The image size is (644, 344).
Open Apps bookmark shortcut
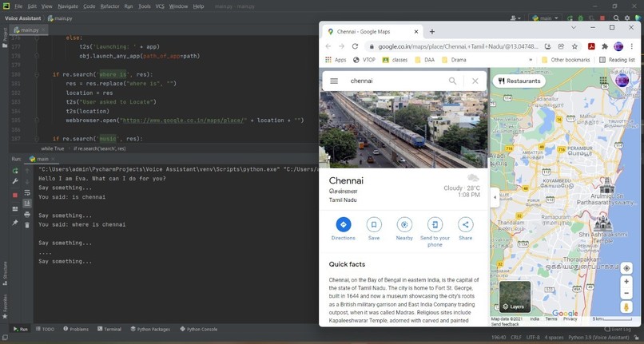click(336, 60)
